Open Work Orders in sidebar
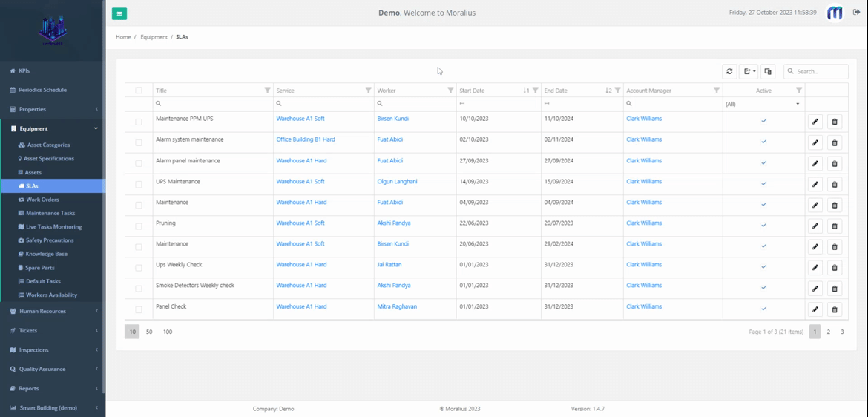The width and height of the screenshot is (868, 417). pos(42,200)
